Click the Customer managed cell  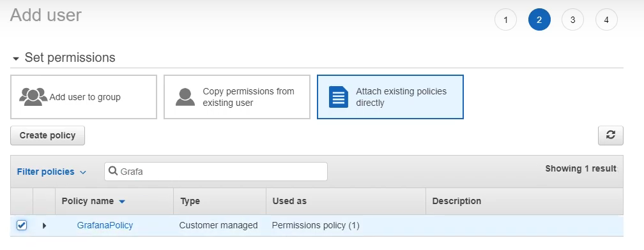pos(218,225)
